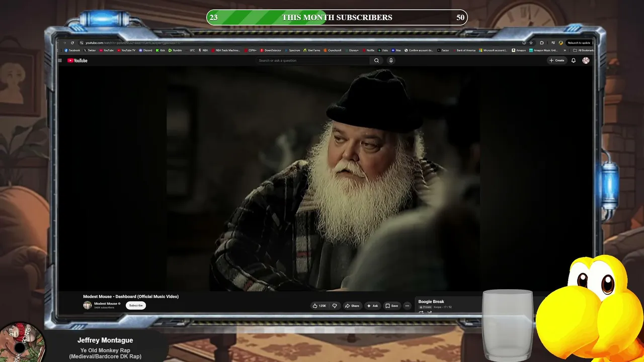
Task: Click the video player to pause
Action: pyautogui.click(x=322, y=178)
